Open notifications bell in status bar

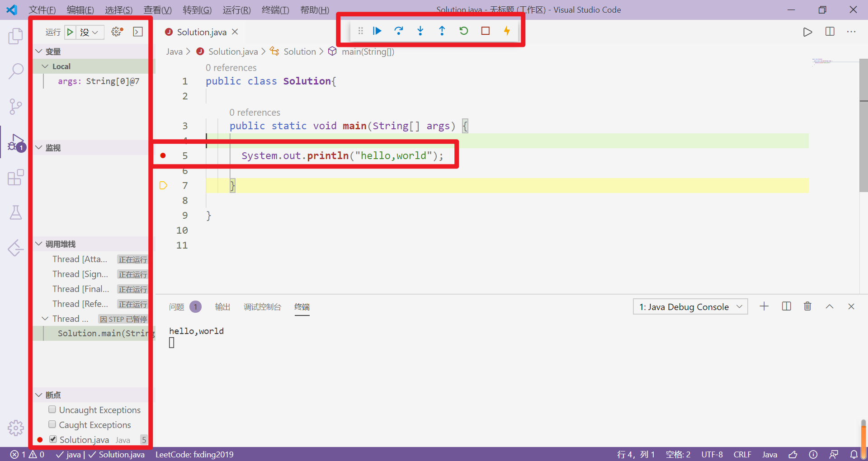coord(854,454)
